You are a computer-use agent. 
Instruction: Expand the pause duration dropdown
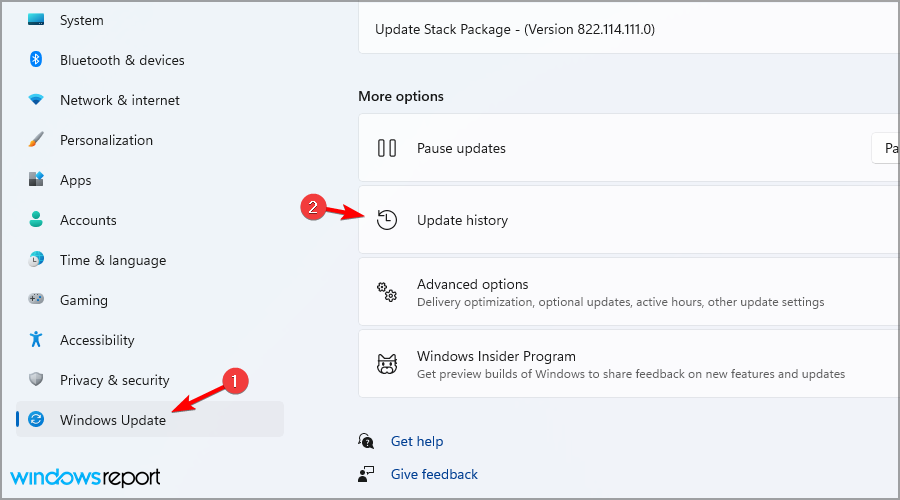pyautogui.click(x=886, y=148)
